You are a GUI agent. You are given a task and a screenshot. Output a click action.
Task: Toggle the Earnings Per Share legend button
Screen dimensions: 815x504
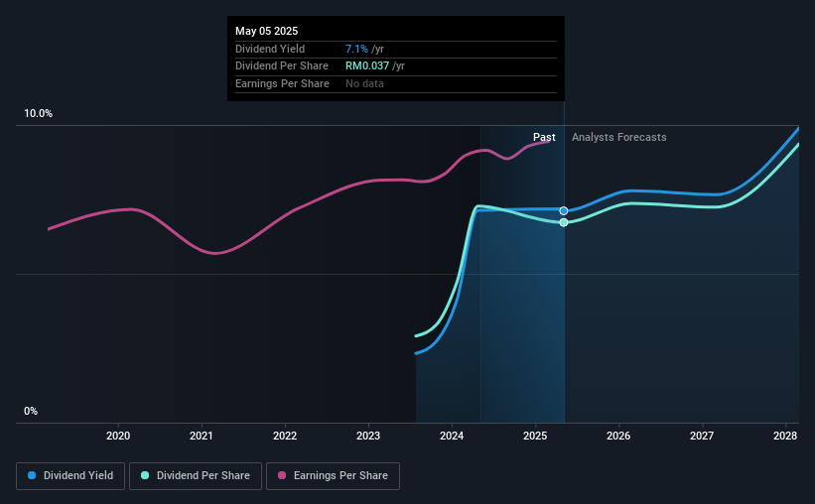333,476
